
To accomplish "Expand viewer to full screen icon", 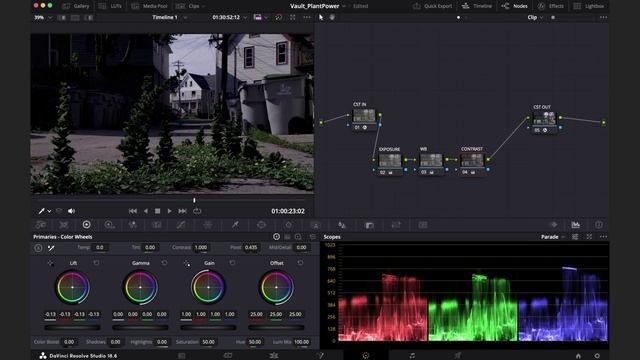I will (293, 18).
